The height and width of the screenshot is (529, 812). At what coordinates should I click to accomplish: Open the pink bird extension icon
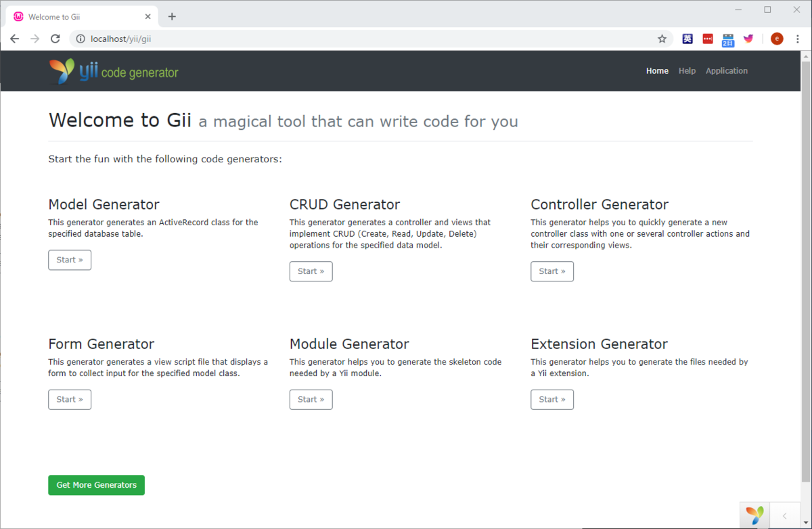click(x=748, y=39)
